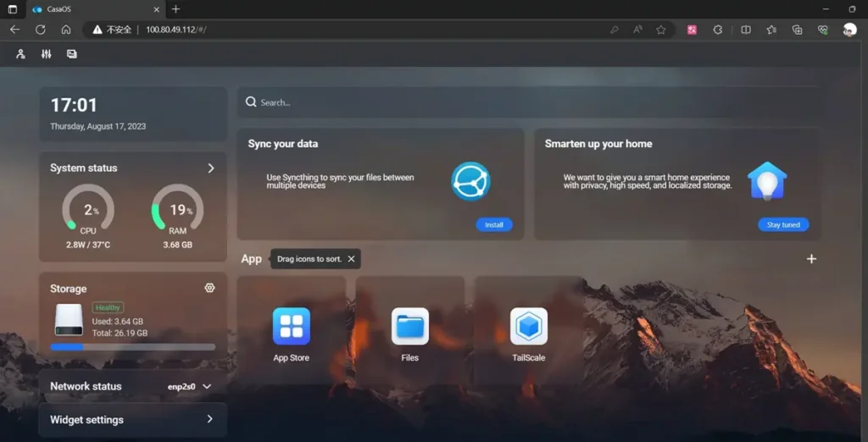Click the storage usage progress bar
Viewport: 868px width, 442px height.
(x=133, y=347)
